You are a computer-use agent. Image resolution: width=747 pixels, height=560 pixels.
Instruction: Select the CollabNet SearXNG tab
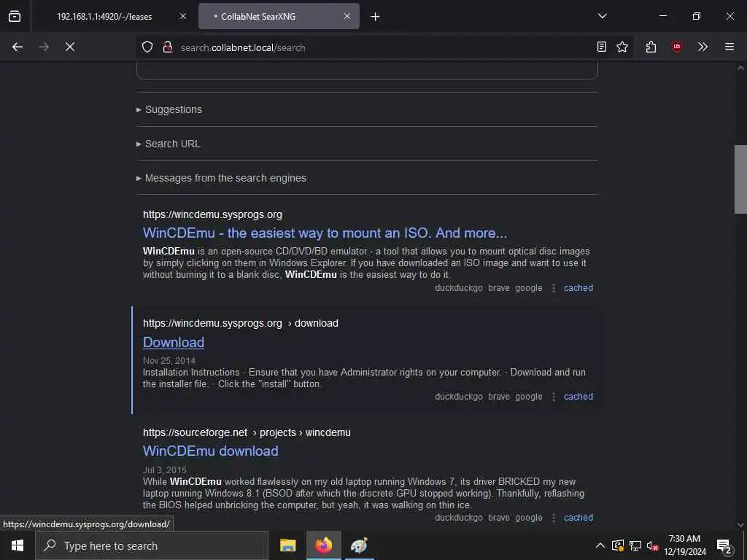click(279, 16)
